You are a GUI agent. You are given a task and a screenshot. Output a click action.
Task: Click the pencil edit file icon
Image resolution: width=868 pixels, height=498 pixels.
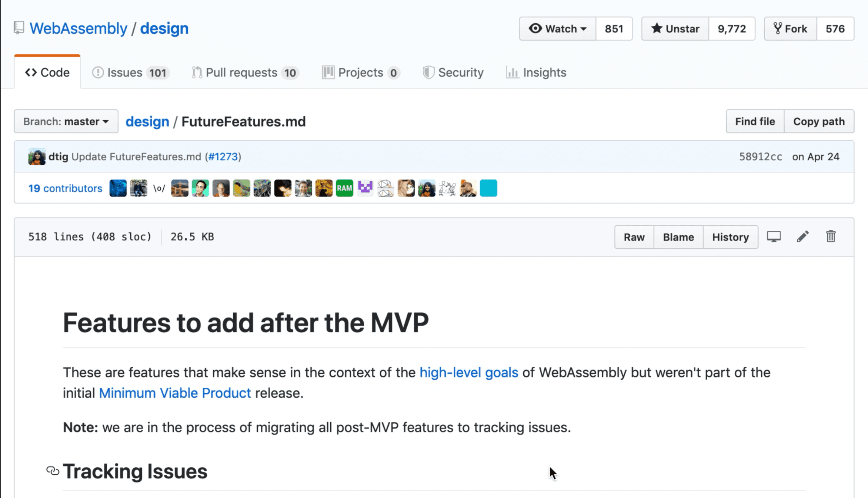point(802,237)
